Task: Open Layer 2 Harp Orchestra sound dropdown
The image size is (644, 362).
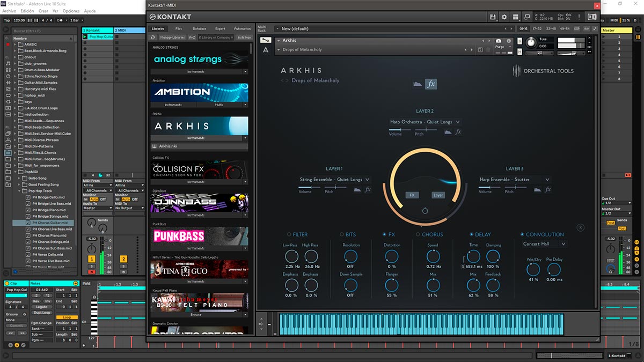Action: 425,122
